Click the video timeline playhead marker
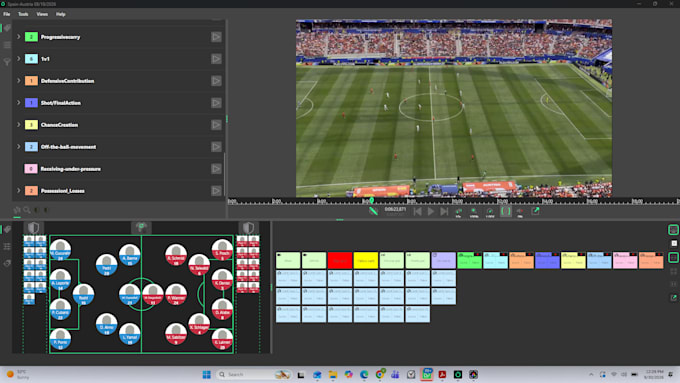Image resolution: width=680 pixels, height=383 pixels. [372, 200]
